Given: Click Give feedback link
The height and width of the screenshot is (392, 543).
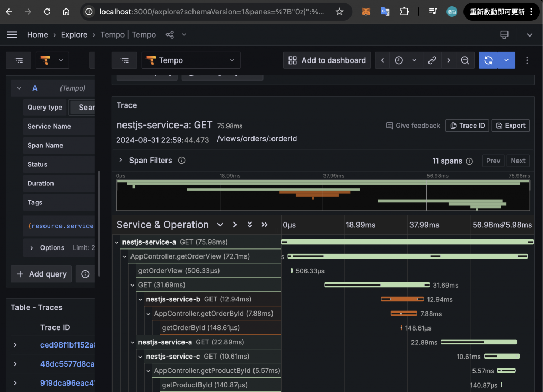Looking at the screenshot, I should [413, 126].
